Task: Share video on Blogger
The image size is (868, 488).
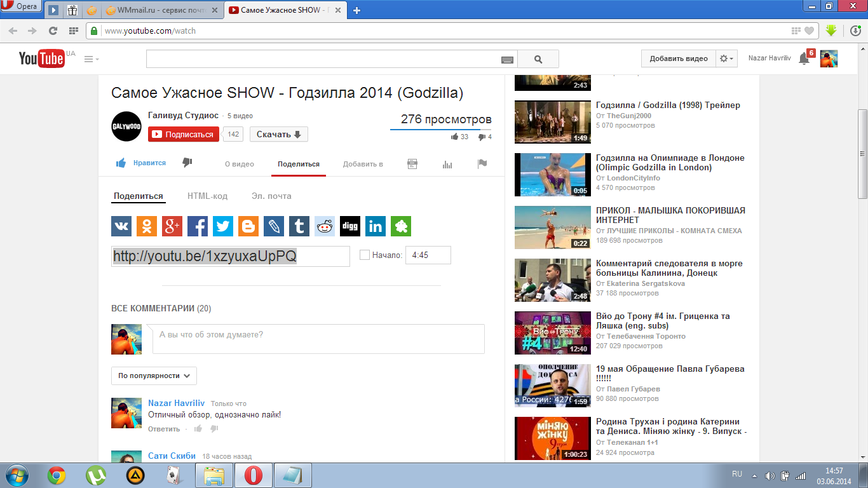Action: [248, 226]
